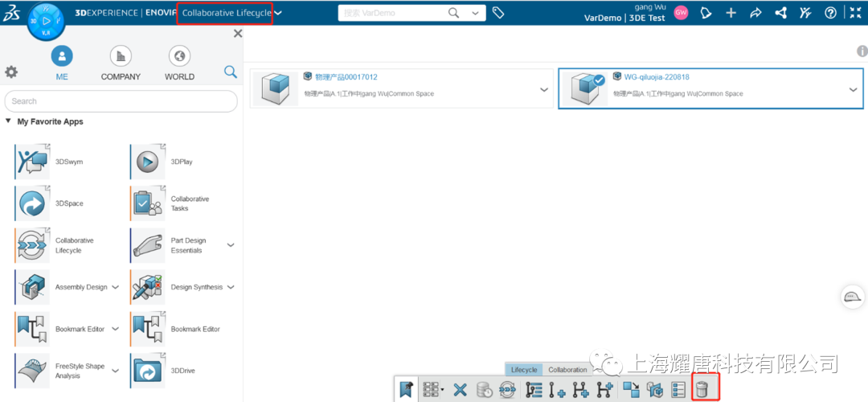This screenshot has width=868, height=402.
Task: Launch the 3DSpace app
Action: click(32, 203)
